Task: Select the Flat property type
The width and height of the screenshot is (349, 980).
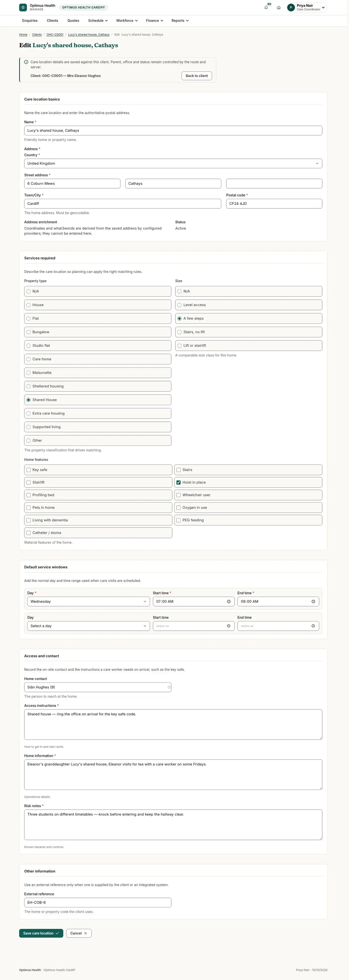Action: (x=98, y=319)
